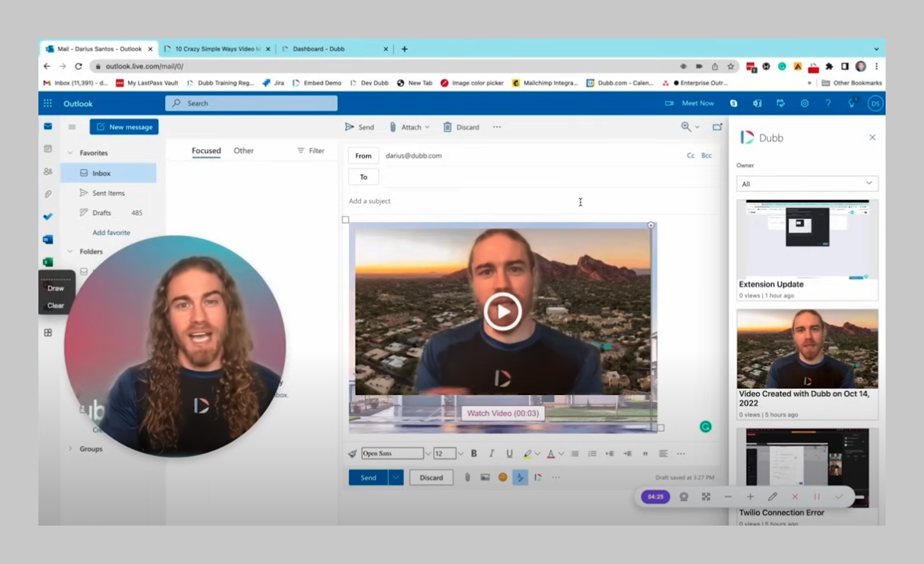The image size is (924, 564).
Task: Click the Grammarly icon in message body
Action: [705, 427]
